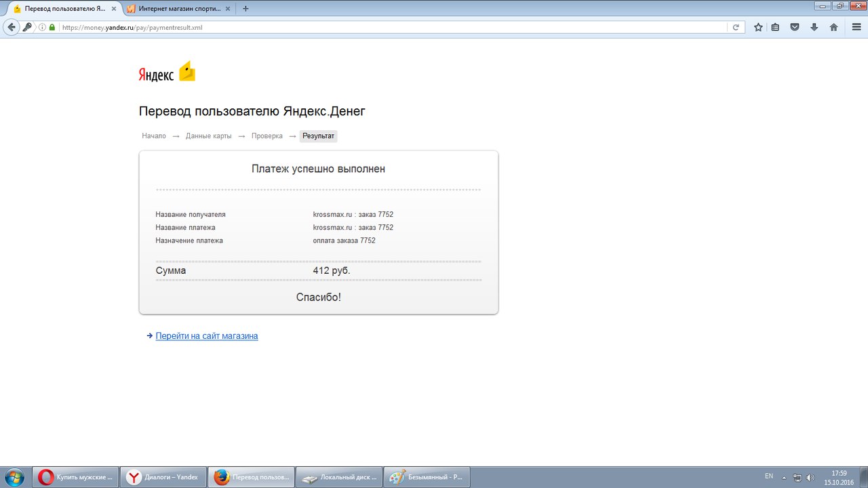Click the browser Back arrow button
The width and height of the screenshot is (868, 488).
click(11, 27)
